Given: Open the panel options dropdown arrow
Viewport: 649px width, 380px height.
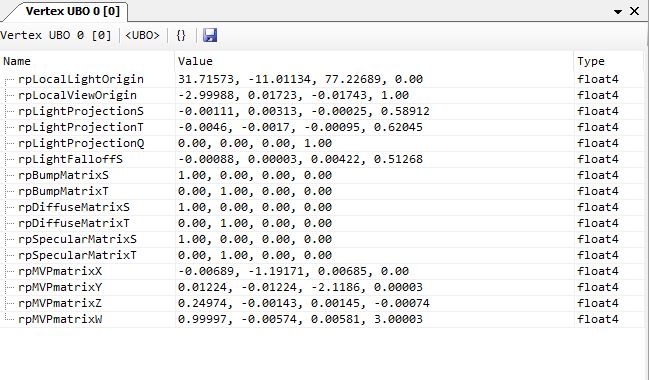Looking at the screenshot, I should pos(618,11).
